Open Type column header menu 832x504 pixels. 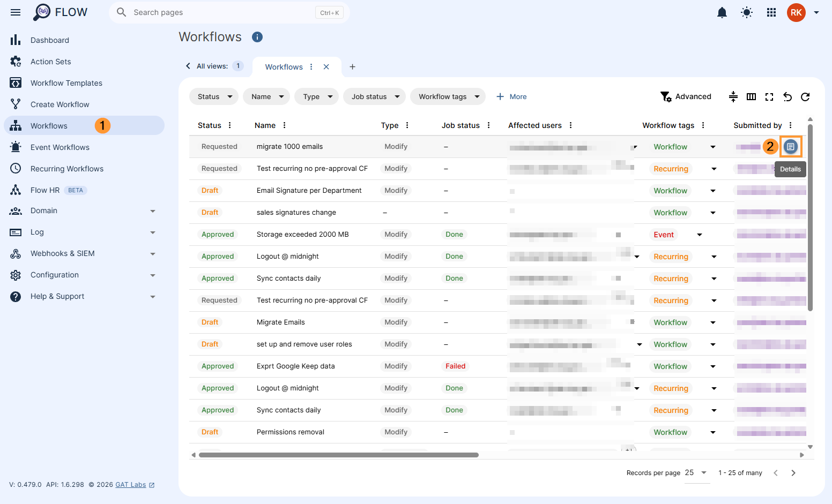(407, 125)
